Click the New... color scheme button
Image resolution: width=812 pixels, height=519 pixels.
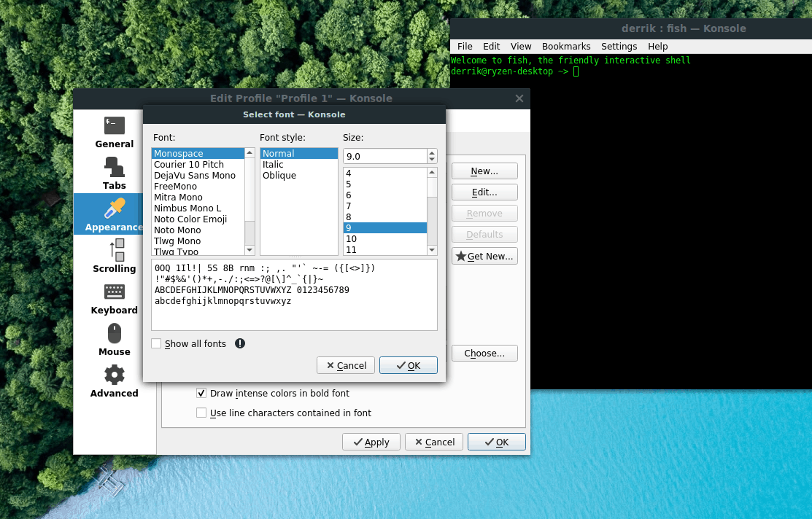click(x=484, y=171)
